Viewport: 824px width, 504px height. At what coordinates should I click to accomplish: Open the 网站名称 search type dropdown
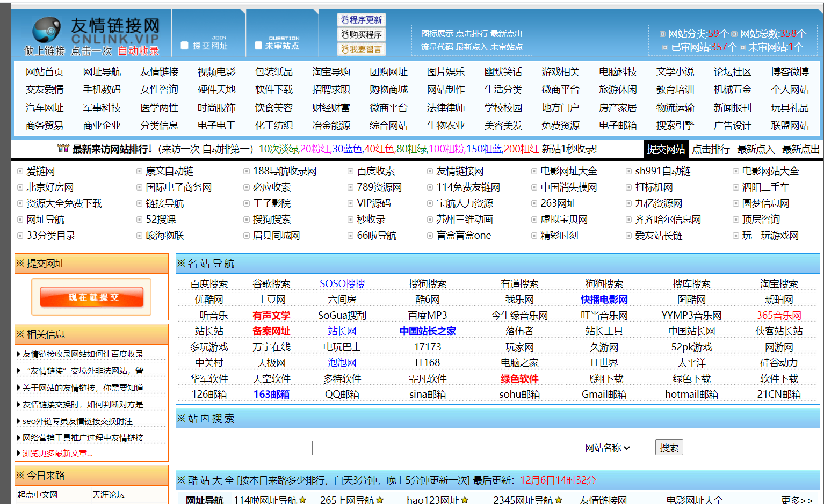pyautogui.click(x=608, y=448)
